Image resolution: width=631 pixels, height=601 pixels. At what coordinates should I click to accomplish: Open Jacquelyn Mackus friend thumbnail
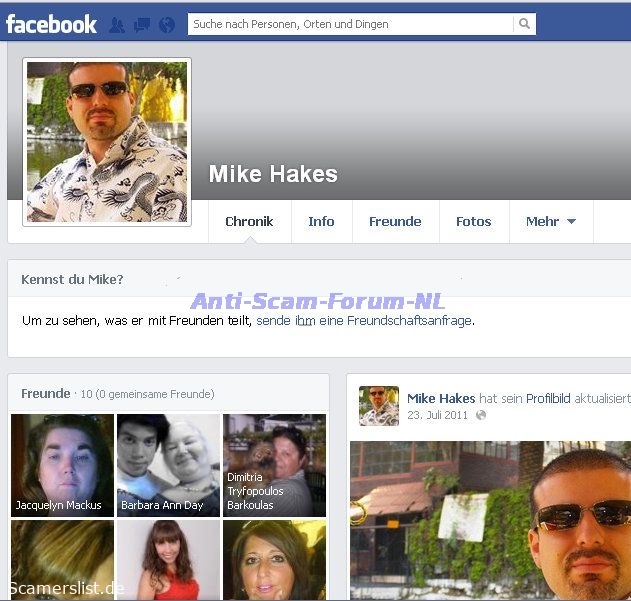point(62,465)
